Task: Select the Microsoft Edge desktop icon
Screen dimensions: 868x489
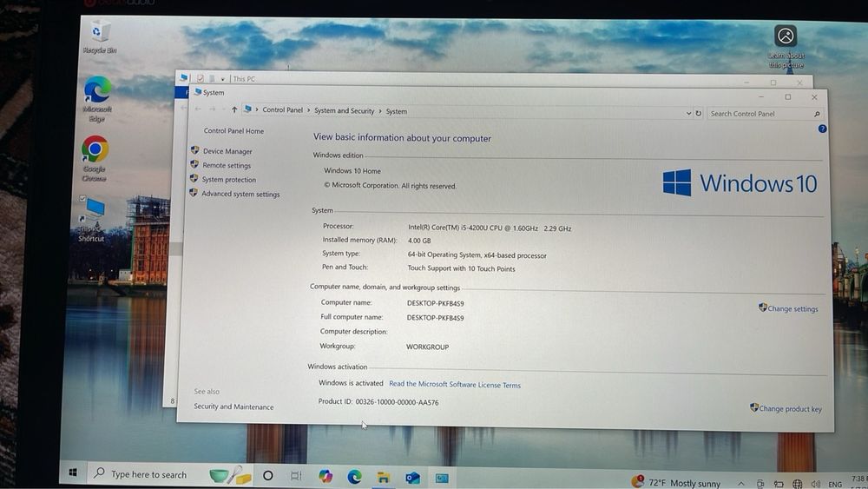Action: click(97, 99)
